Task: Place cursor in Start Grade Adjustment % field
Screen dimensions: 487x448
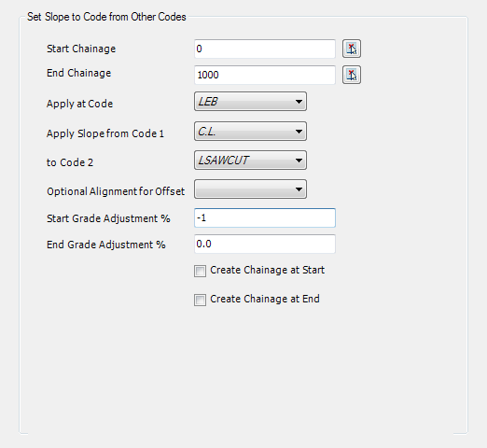Action: click(265, 217)
